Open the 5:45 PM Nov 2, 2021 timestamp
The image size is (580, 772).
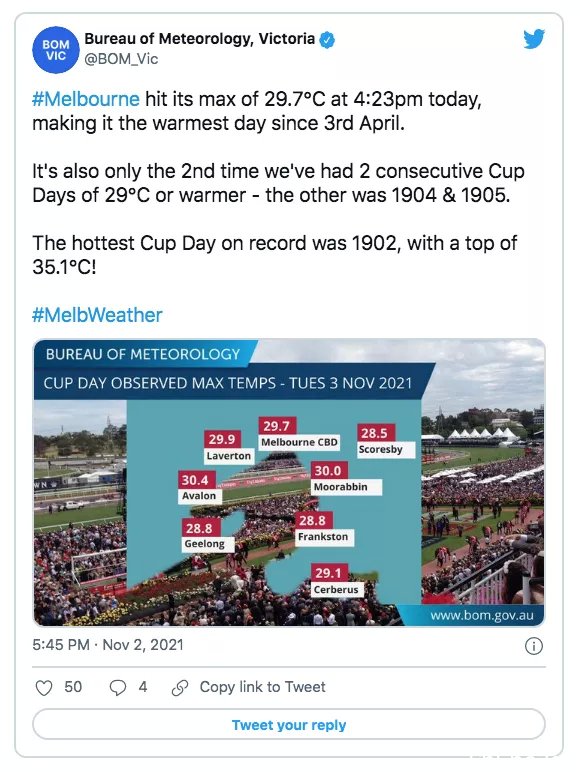click(108, 645)
